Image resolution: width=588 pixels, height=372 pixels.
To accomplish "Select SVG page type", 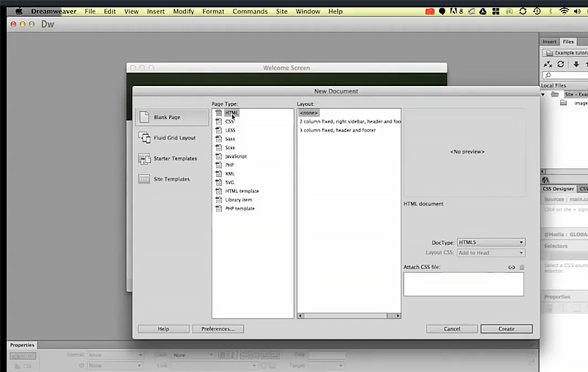I will [229, 182].
